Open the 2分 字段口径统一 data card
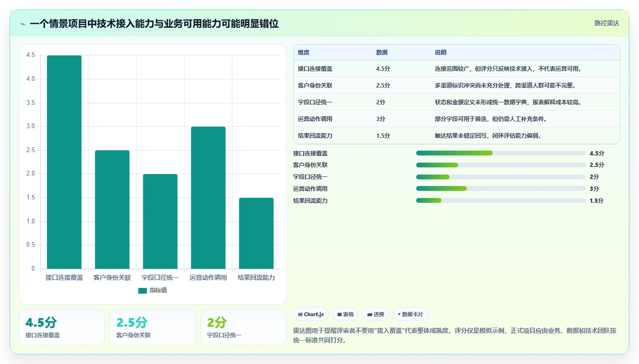 pyautogui.click(x=243, y=327)
